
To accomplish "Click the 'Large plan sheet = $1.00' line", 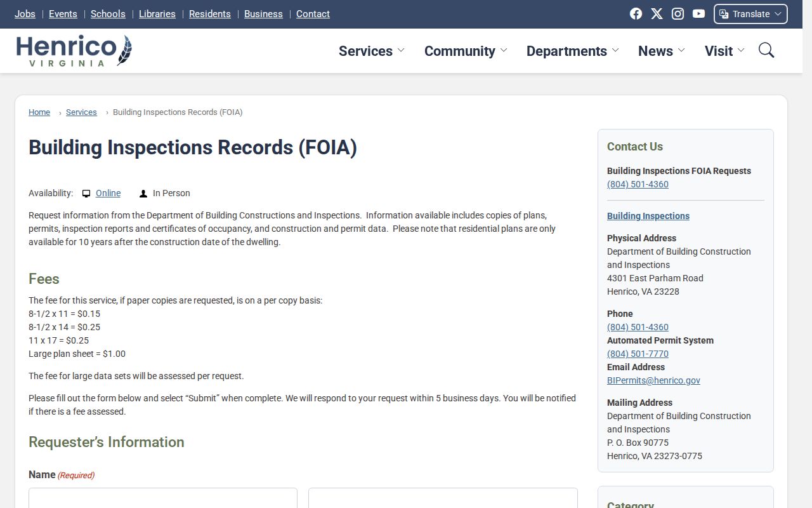I will coord(77,354).
